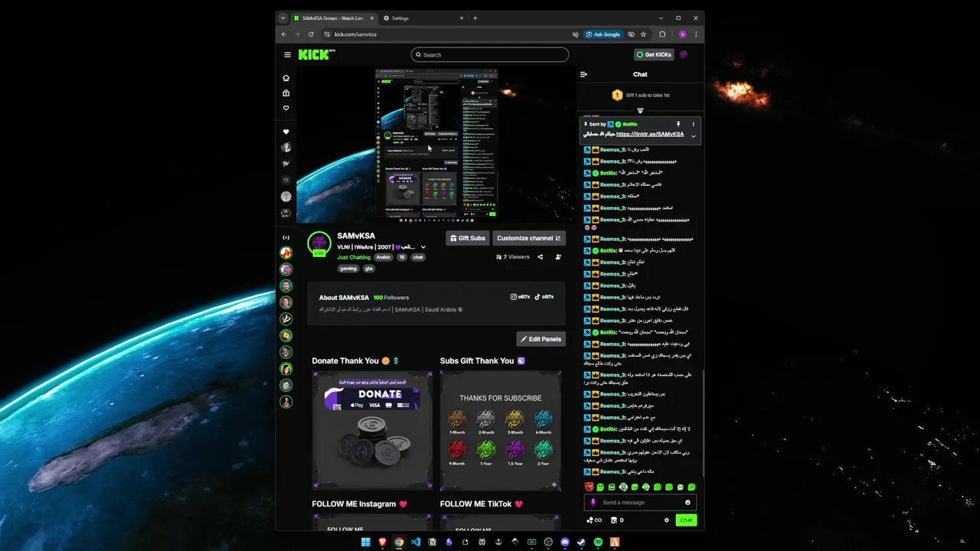The image size is (980, 551).
Task: Click the Gift Subs button
Action: click(468, 238)
